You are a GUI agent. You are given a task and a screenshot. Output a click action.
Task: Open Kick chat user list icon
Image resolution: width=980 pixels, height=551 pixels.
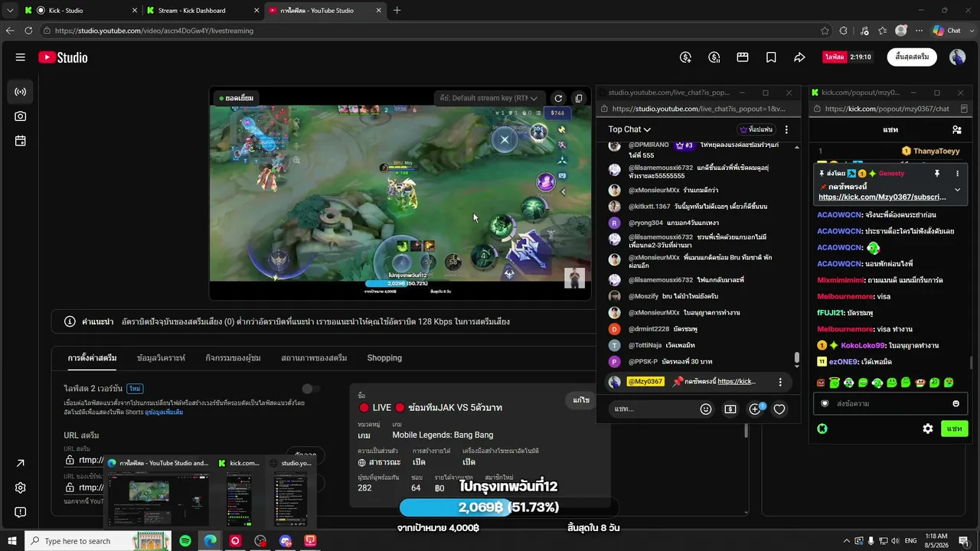(956, 129)
